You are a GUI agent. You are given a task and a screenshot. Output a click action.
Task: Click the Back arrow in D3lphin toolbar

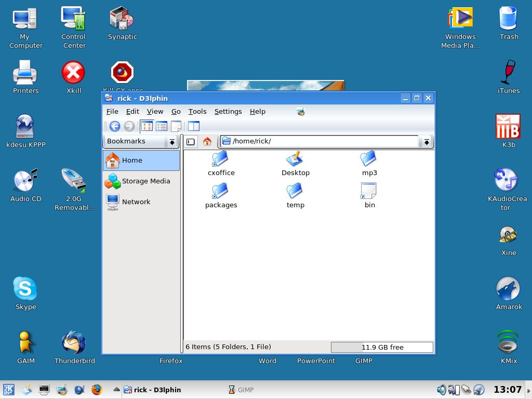pos(115,126)
